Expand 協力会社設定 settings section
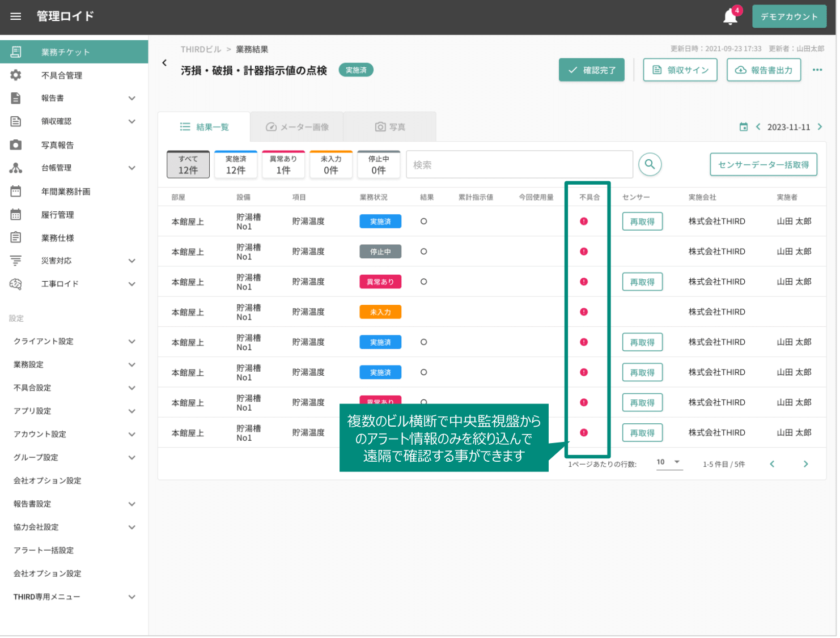Viewport: 840px width, 638px height. [132, 527]
